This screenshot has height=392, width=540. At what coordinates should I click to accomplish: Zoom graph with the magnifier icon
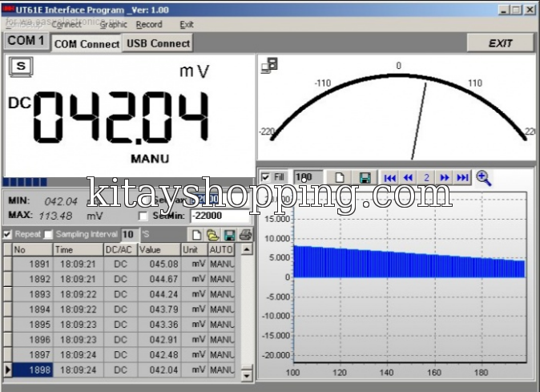(484, 178)
